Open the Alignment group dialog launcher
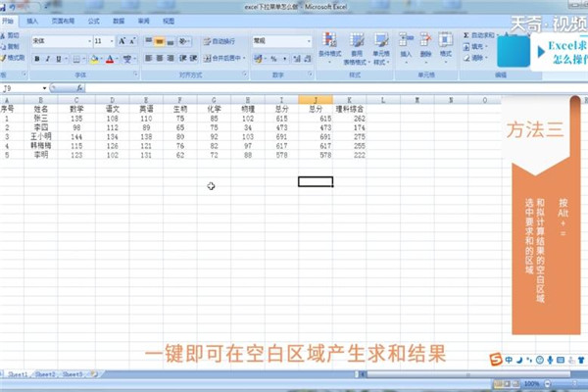This screenshot has width=588, height=392. (244, 74)
